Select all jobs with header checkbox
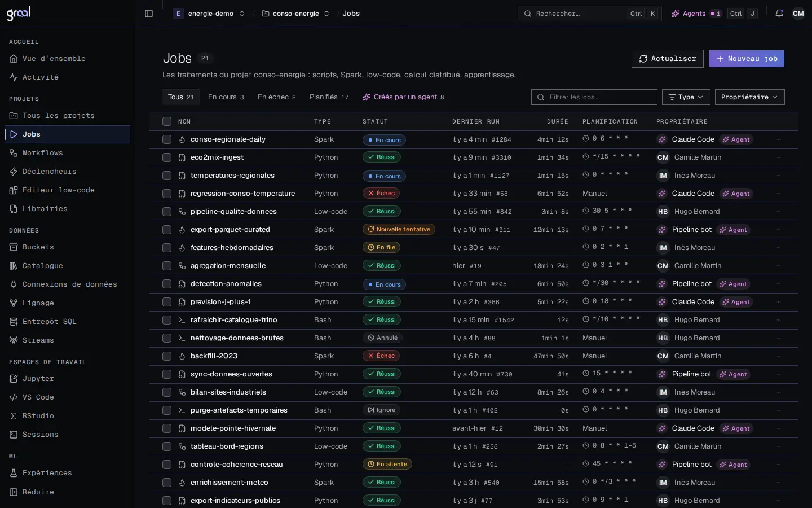This screenshot has width=812, height=508. (x=167, y=121)
